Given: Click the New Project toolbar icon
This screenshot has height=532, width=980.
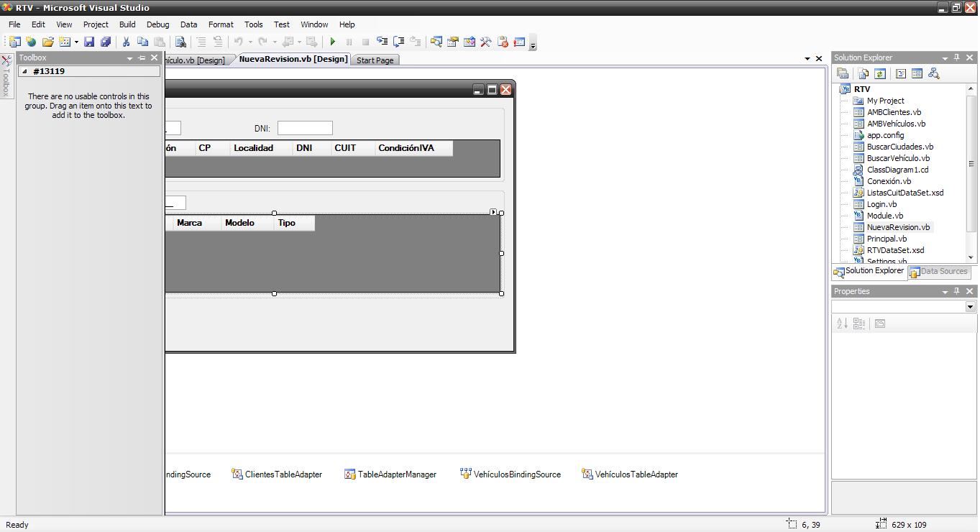Looking at the screenshot, I should [14, 42].
